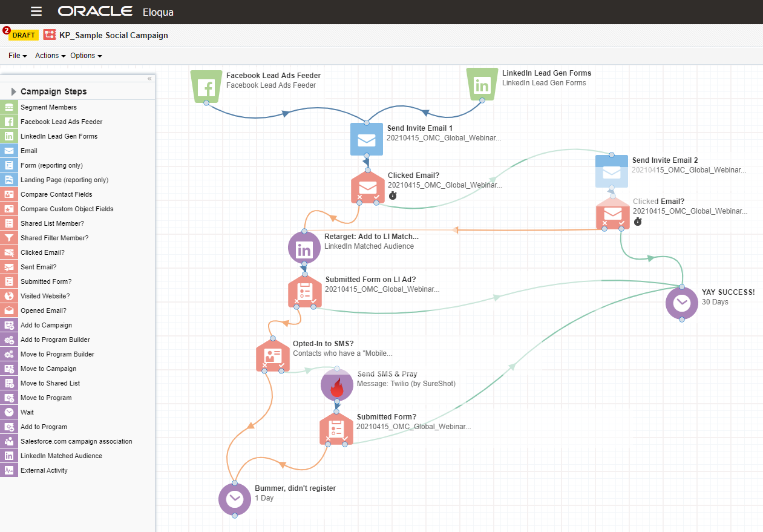Image resolution: width=763 pixels, height=532 pixels.
Task: Select Compare Contact Fields icon
Action: 9,194
